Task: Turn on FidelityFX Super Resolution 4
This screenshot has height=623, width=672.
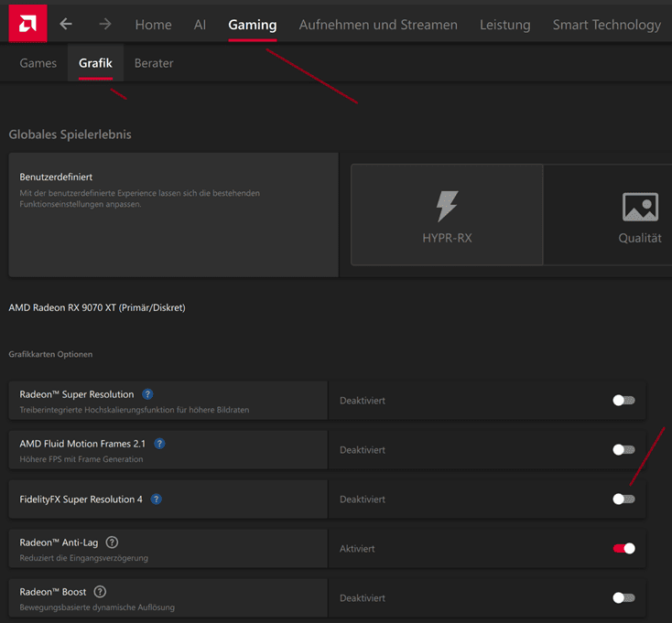Action: tap(623, 499)
